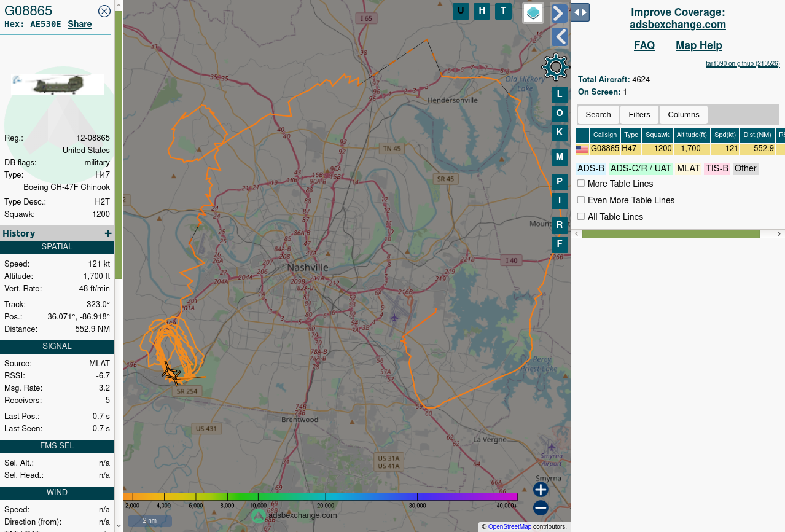Sort table by Callsign column

pyautogui.click(x=605, y=135)
